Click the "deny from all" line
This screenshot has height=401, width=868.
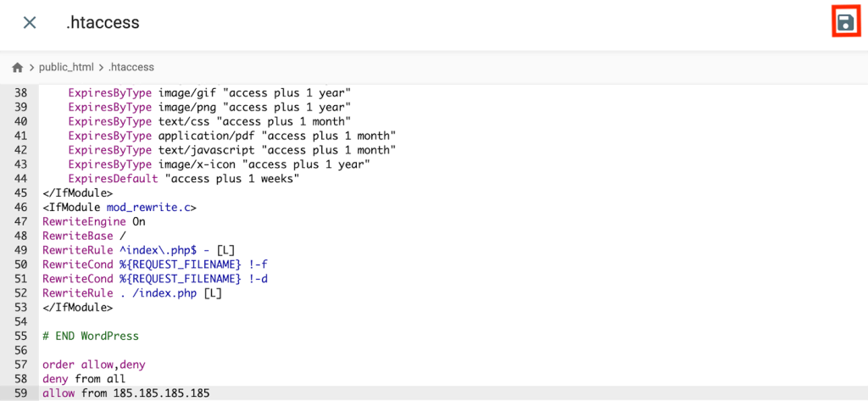coord(81,379)
